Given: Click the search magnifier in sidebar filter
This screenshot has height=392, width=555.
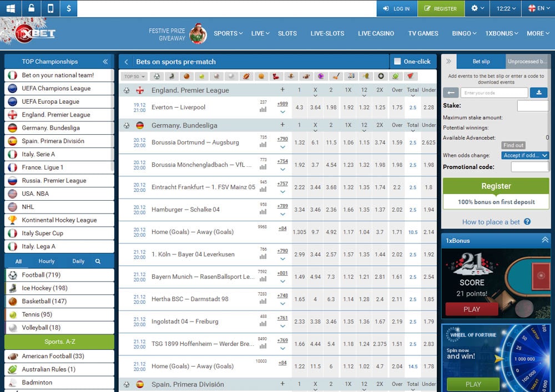Looking at the screenshot, I should (x=98, y=261).
